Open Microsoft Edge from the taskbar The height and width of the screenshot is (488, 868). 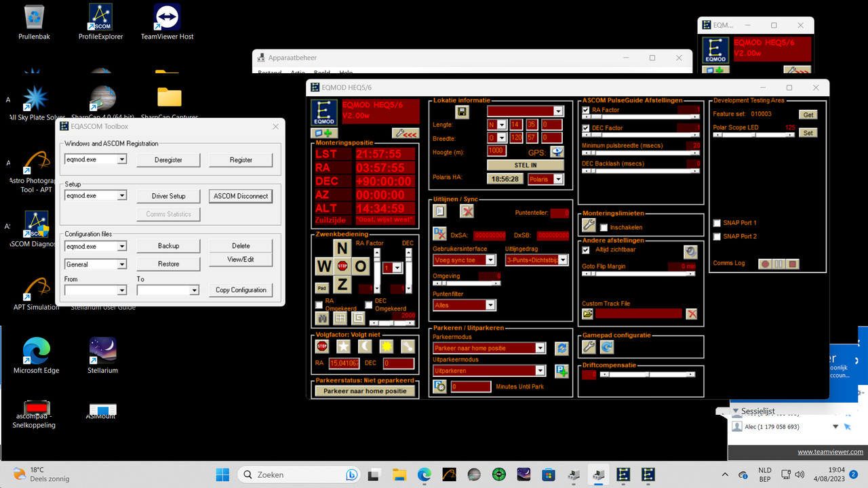click(424, 474)
